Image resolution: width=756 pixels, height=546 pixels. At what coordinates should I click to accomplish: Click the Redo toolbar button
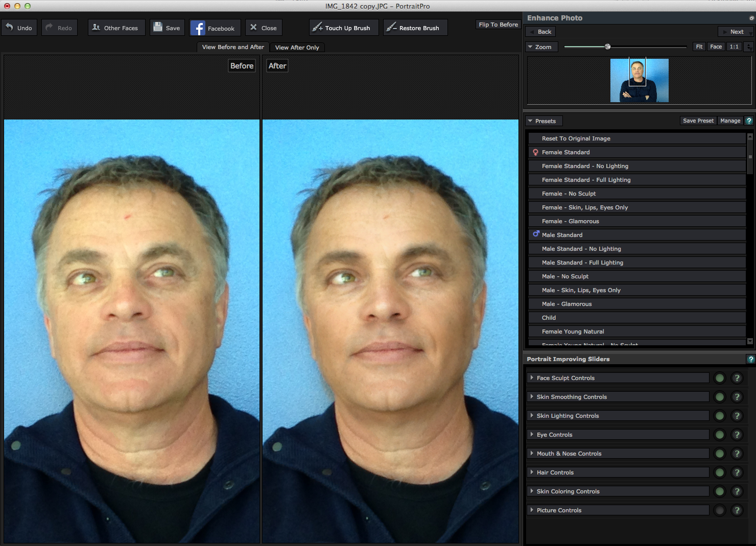coord(59,28)
